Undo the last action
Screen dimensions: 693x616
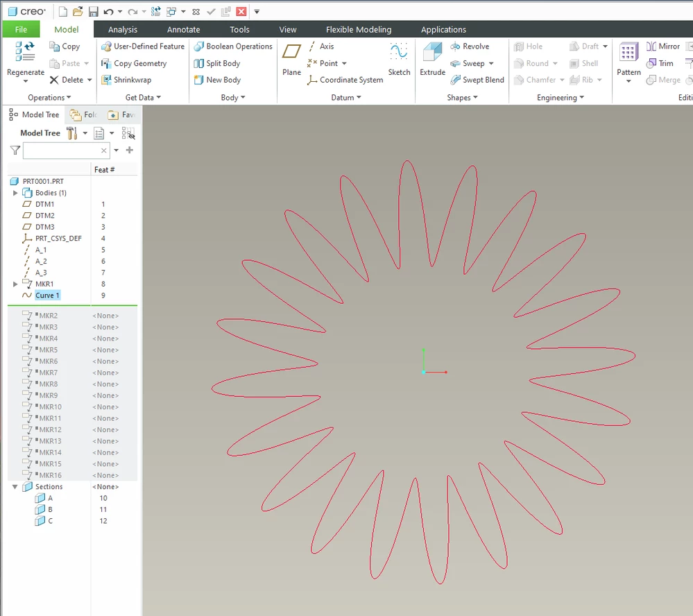108,12
